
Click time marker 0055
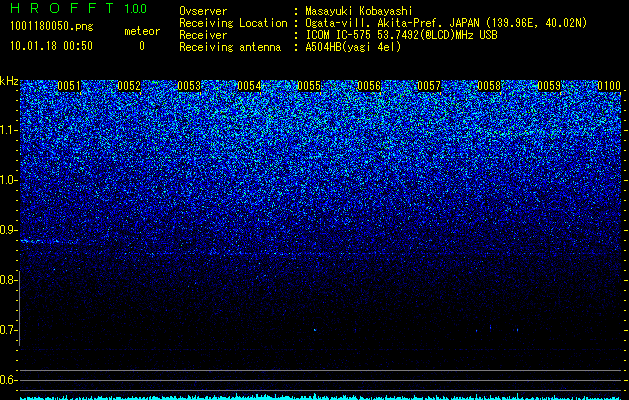point(309,86)
